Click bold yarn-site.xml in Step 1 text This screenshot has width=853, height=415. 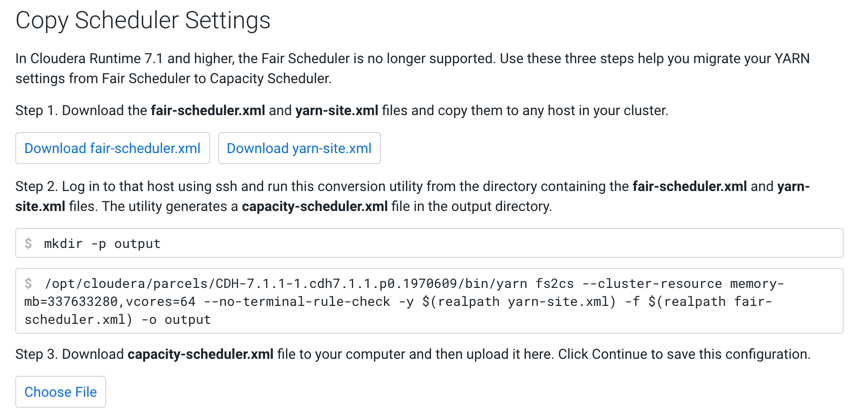click(336, 110)
